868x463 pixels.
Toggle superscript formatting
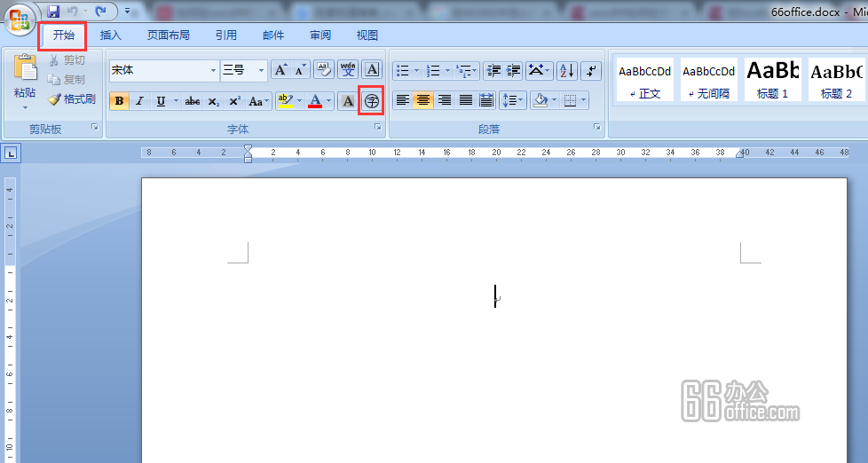pyautogui.click(x=234, y=101)
